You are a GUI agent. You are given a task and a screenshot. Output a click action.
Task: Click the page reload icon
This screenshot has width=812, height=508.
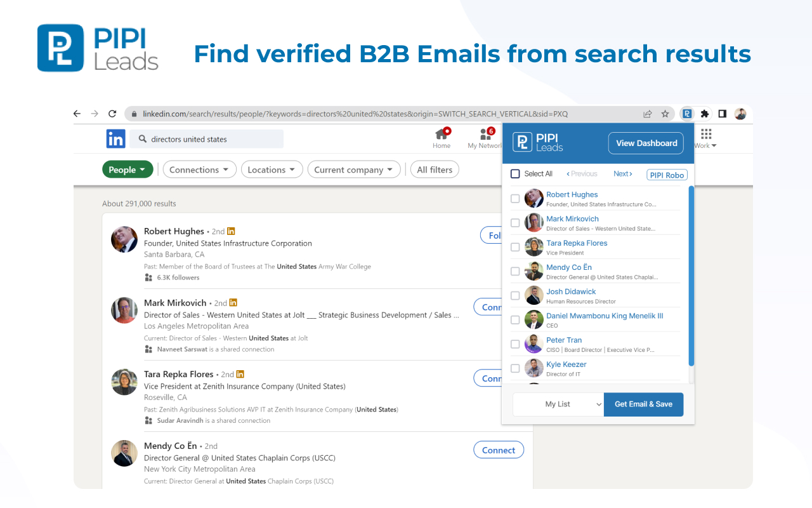112,113
